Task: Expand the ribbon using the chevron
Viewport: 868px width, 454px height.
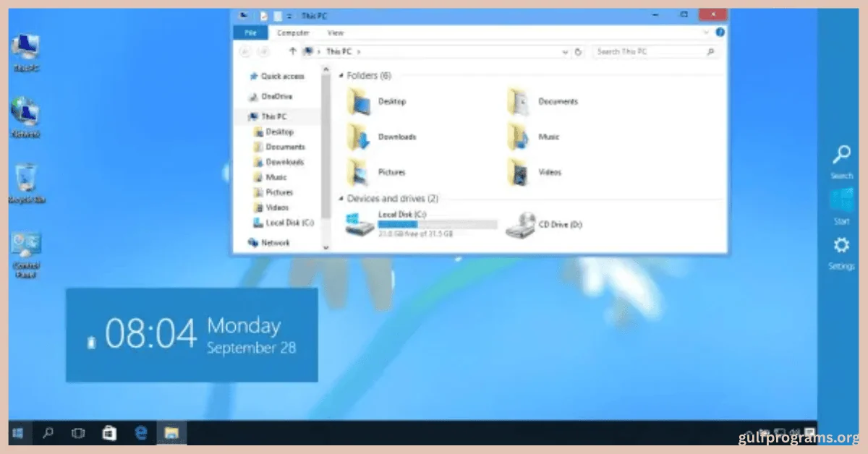Action: (x=708, y=33)
